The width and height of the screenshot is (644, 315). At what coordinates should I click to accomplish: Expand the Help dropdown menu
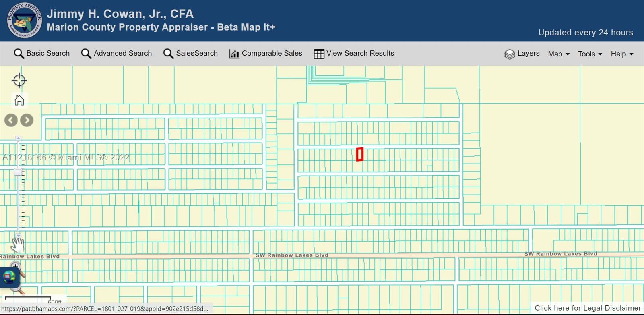pyautogui.click(x=622, y=54)
